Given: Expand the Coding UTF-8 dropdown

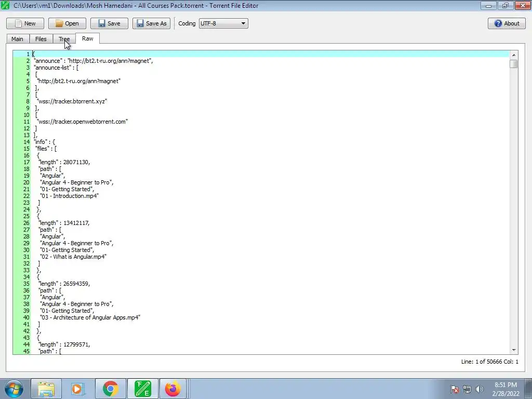Looking at the screenshot, I should click(223, 23).
